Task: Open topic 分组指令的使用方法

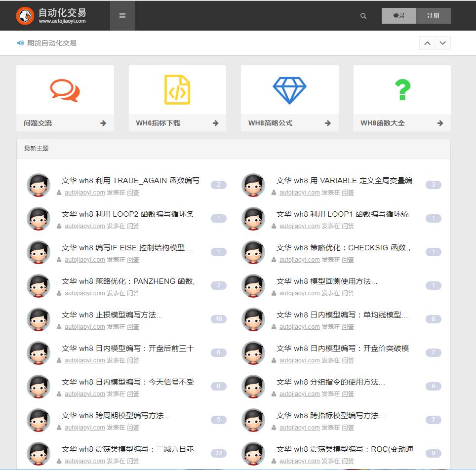Action: click(331, 382)
